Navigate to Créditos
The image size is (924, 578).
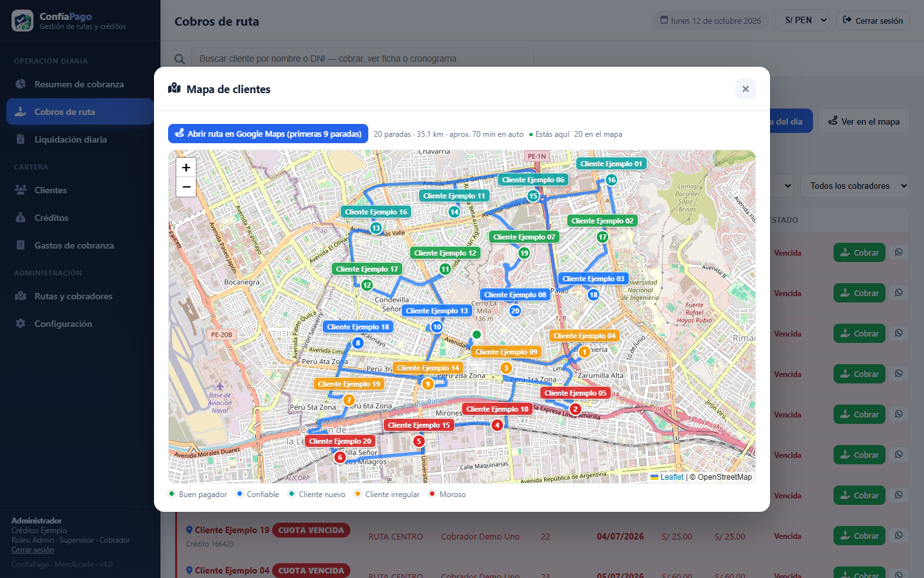(x=80, y=218)
